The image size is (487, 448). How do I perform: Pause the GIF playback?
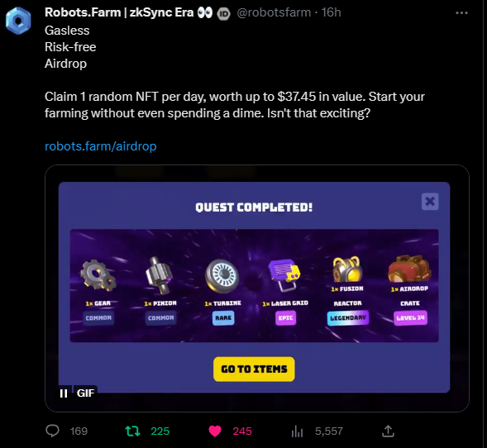(x=64, y=393)
